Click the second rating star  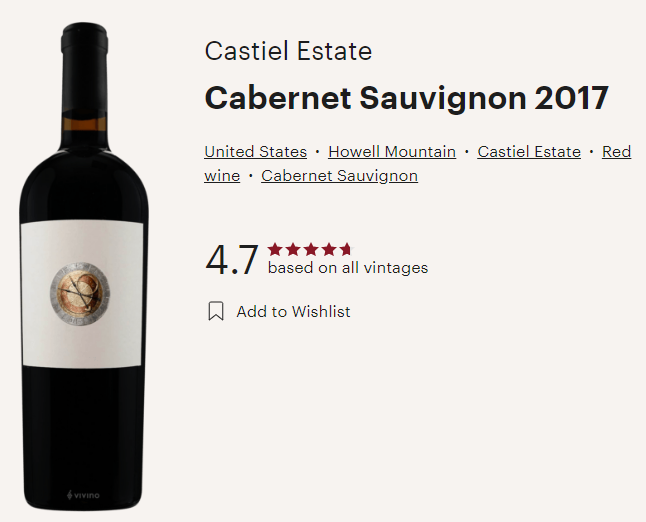pyautogui.click(x=293, y=249)
